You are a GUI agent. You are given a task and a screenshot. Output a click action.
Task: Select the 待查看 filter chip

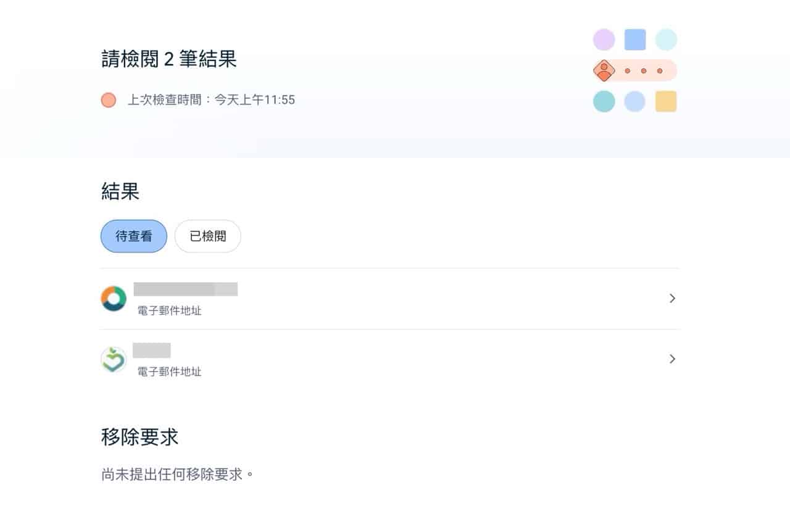(x=133, y=236)
